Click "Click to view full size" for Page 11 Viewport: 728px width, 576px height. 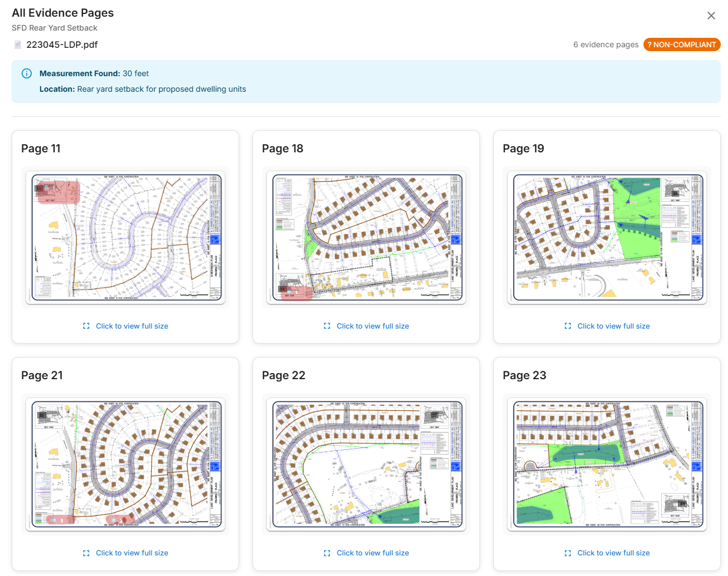(x=132, y=326)
